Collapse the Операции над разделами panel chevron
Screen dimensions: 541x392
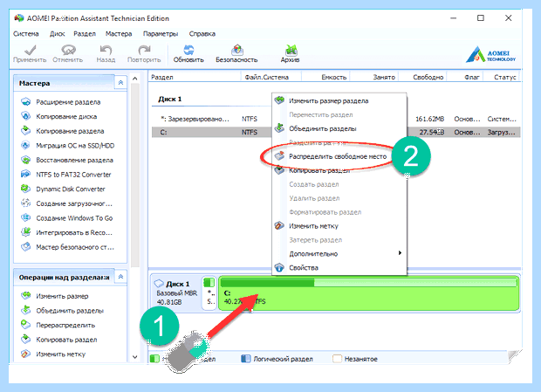click(120, 277)
